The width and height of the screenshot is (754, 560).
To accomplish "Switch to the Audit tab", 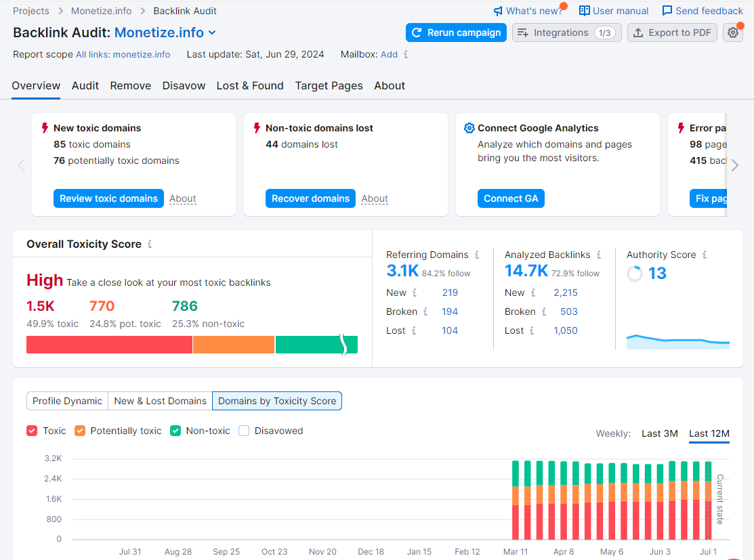I will pyautogui.click(x=85, y=85).
